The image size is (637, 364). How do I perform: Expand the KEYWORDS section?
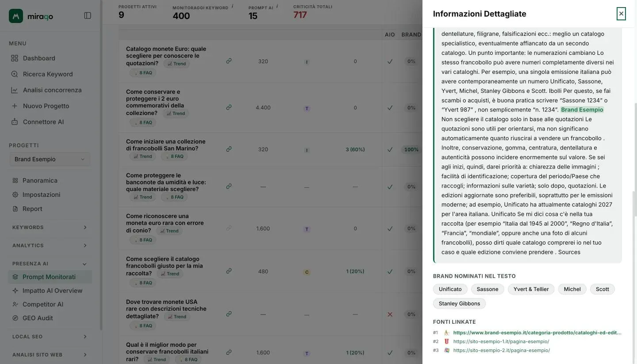click(50, 227)
